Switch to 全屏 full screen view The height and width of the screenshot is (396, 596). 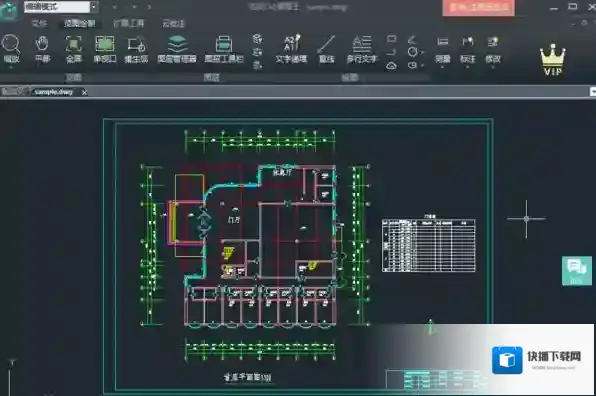74,48
